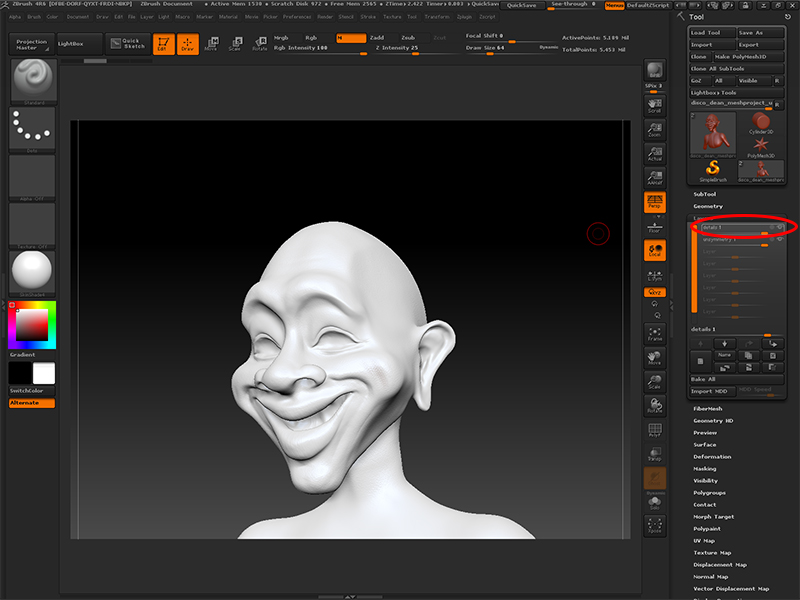Expand the FiberMesh section

[x=708, y=409]
